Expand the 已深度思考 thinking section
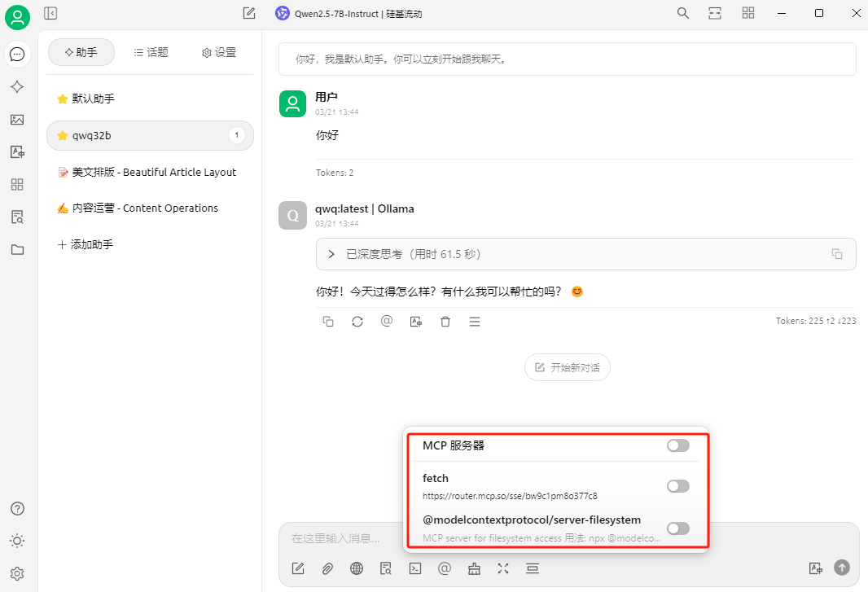This screenshot has width=868, height=592. pos(585,254)
